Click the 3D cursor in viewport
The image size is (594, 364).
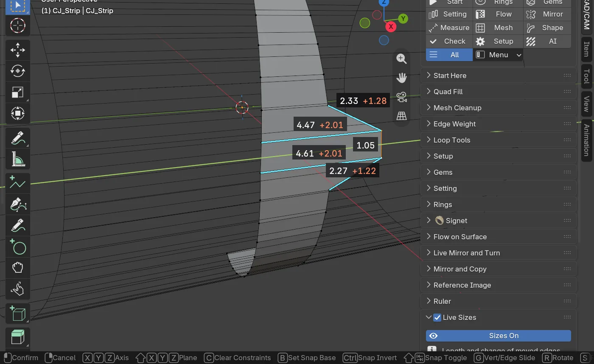coord(242,107)
